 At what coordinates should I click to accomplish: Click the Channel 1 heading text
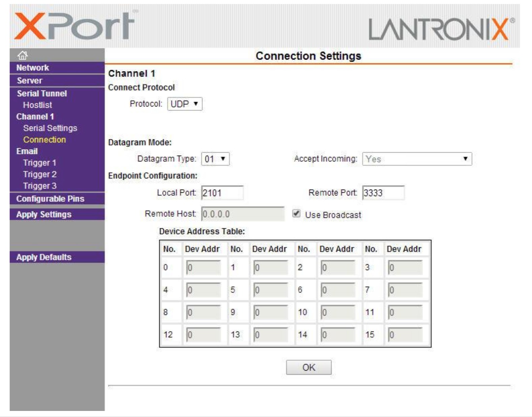point(131,73)
